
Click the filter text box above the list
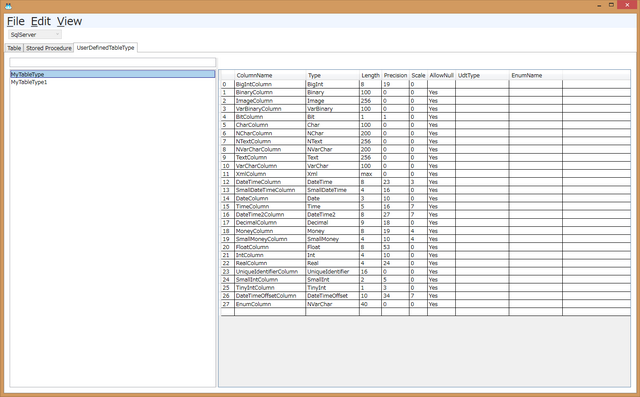coord(113,62)
